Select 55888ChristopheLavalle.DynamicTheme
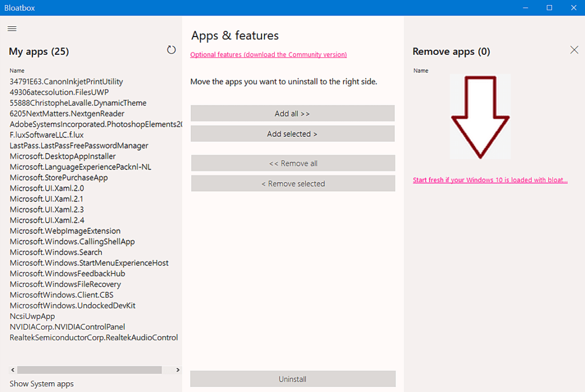Image resolution: width=585 pixels, height=392 pixels. (78, 103)
